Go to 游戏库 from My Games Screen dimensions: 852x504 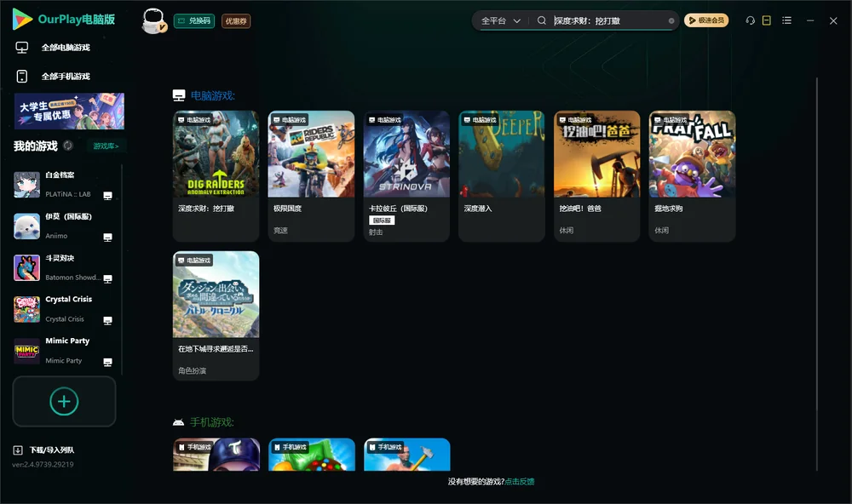pyautogui.click(x=106, y=146)
